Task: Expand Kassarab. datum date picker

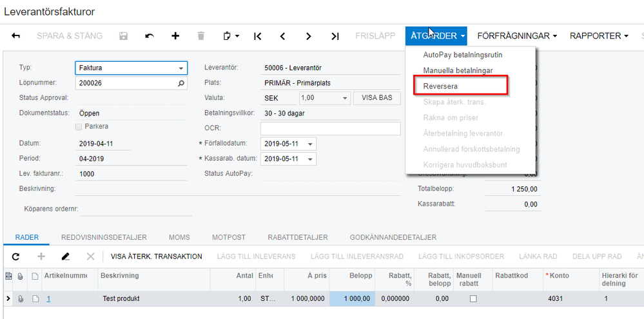Action: [x=310, y=159]
